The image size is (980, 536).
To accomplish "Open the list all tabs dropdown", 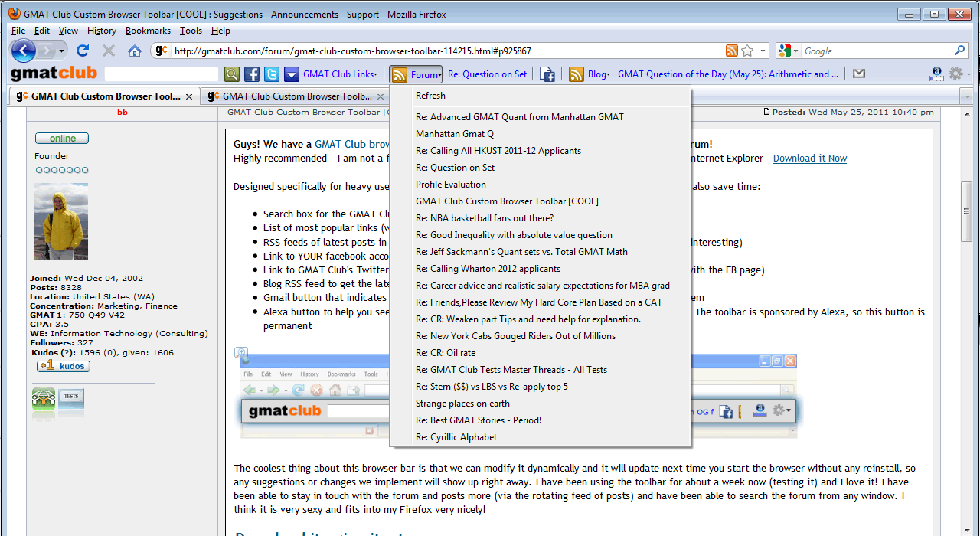I will [x=965, y=96].
